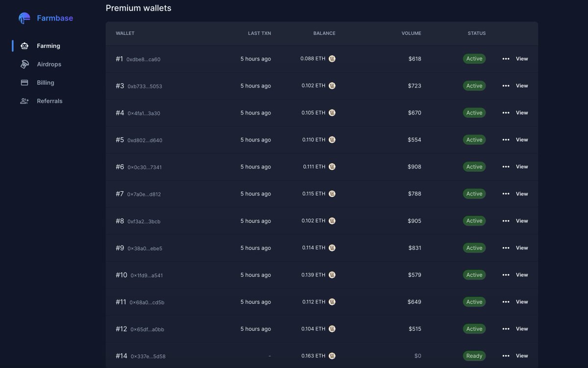Screen dimensions: 588x368
Task: Click the chain icon beside 0.115 ETH
Action: [x=332, y=194]
